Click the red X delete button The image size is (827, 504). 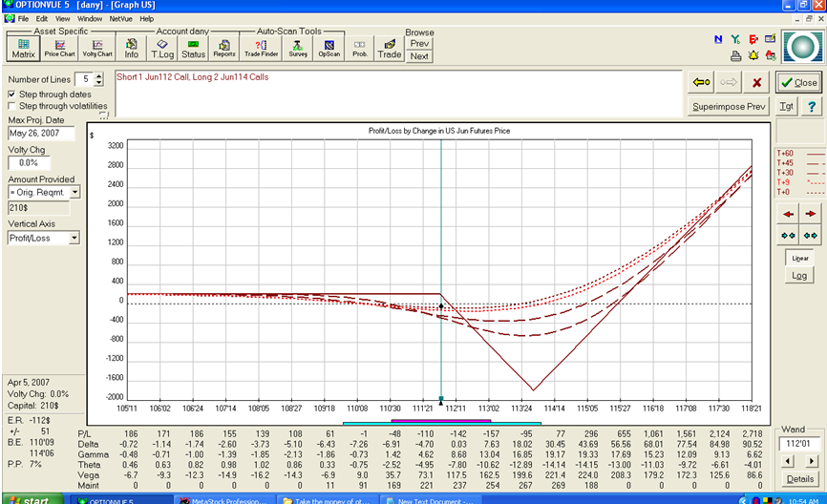[x=757, y=83]
